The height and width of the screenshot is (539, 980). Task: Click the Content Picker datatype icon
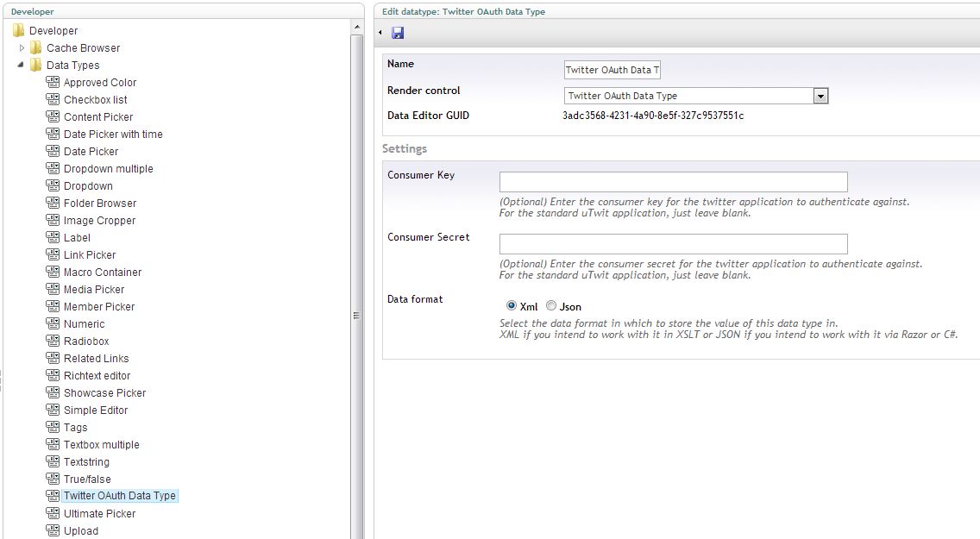pyautogui.click(x=53, y=116)
